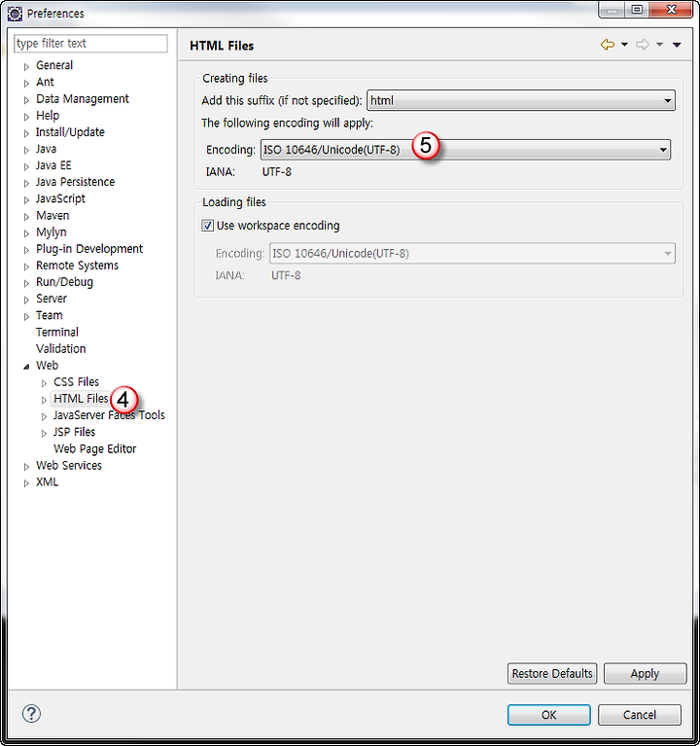Maximize the Preferences window
Image resolution: width=700 pixels, height=746 pixels.
tap(637, 10)
